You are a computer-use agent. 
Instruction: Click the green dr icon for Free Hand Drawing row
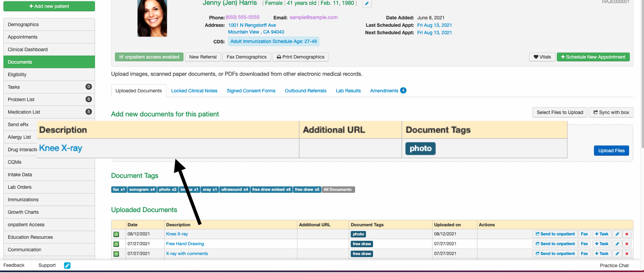tap(116, 244)
